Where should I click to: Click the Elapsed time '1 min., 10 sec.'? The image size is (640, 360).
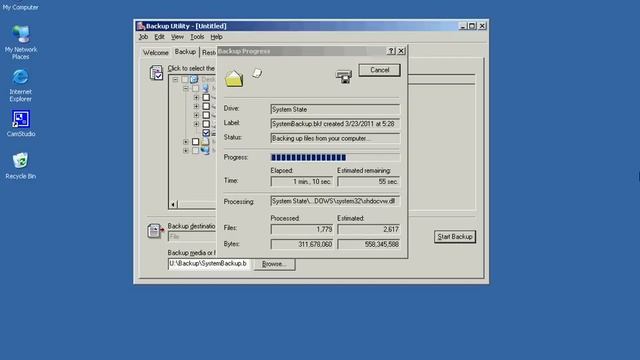(302, 182)
